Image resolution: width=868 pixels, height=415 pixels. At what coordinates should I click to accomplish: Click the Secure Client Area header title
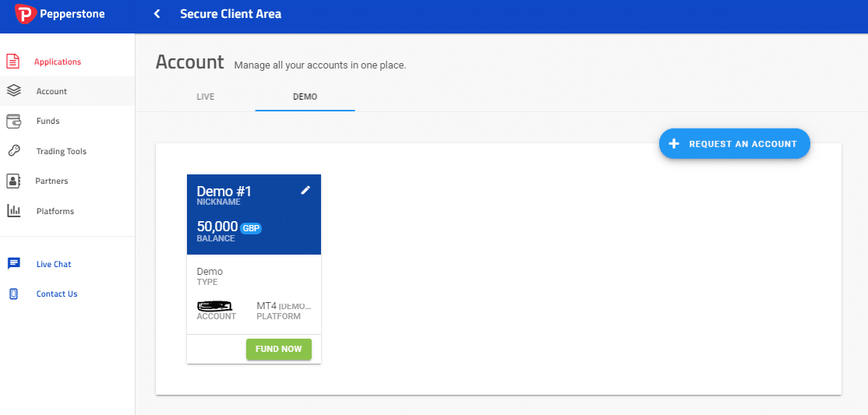coord(231,14)
